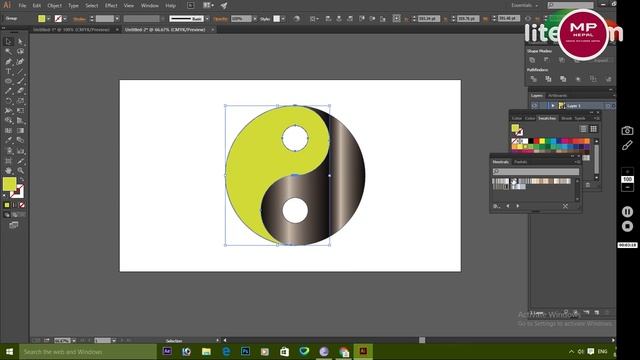Open the fill color dropdown in control bar
The height and width of the screenshot is (360, 640).
(x=49, y=19)
